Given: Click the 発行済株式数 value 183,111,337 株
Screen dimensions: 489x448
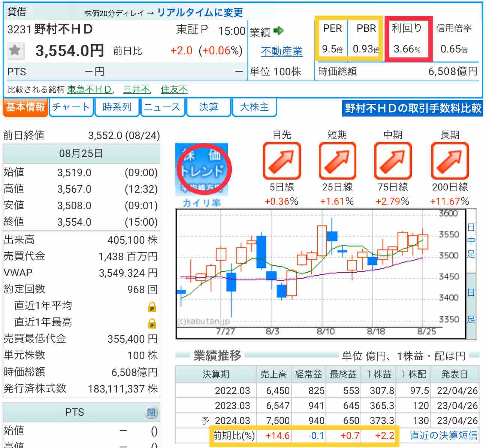Looking at the screenshot, I should pos(123,388).
